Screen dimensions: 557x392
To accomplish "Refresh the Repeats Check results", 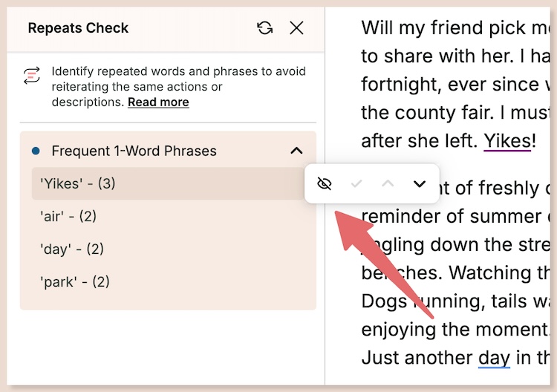I will pos(264,28).
